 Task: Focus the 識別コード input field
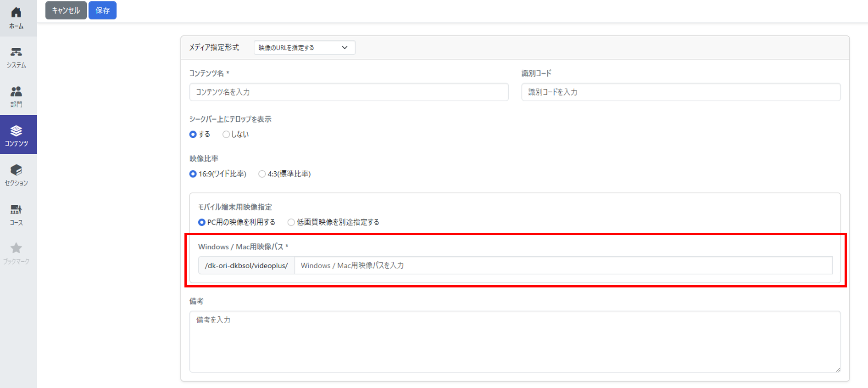681,92
